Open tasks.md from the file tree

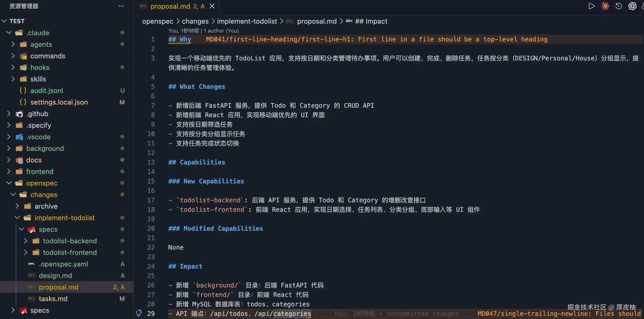(x=53, y=299)
